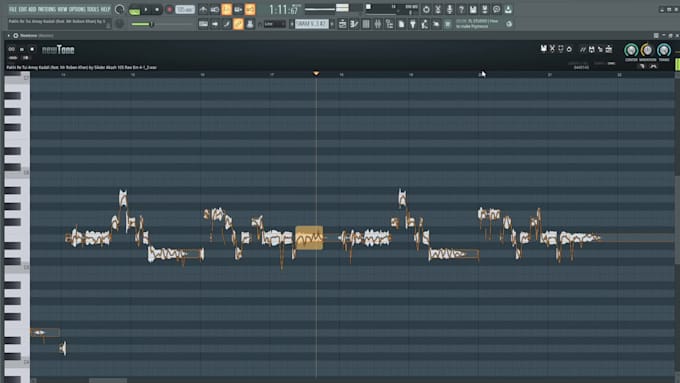
Task: Adjust the main pitch knob
Action: [120, 24]
